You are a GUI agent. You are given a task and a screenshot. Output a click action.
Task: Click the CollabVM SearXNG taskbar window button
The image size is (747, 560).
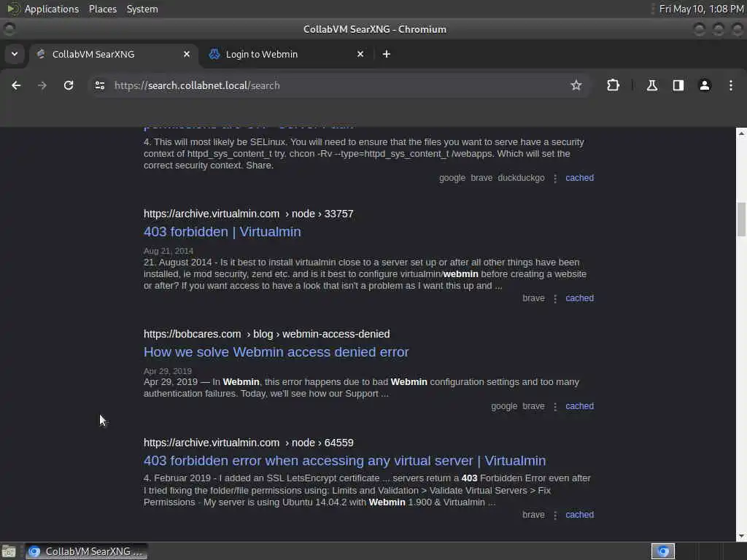[x=86, y=551]
